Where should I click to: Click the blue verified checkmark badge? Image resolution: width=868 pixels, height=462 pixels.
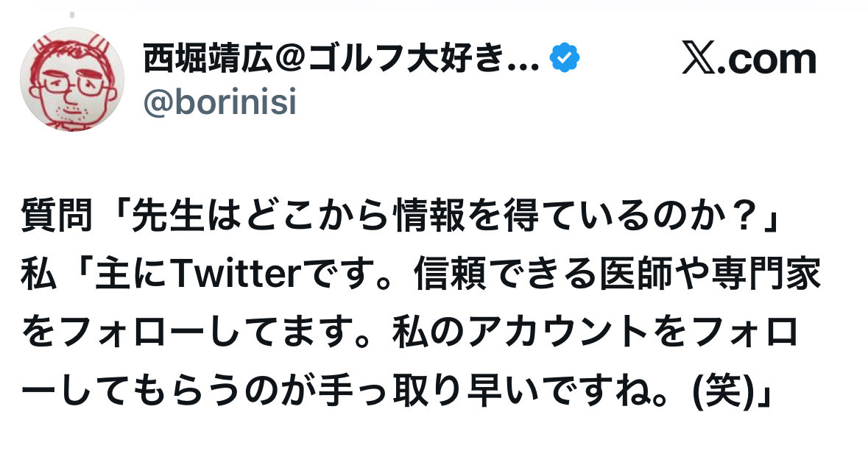coord(565,60)
